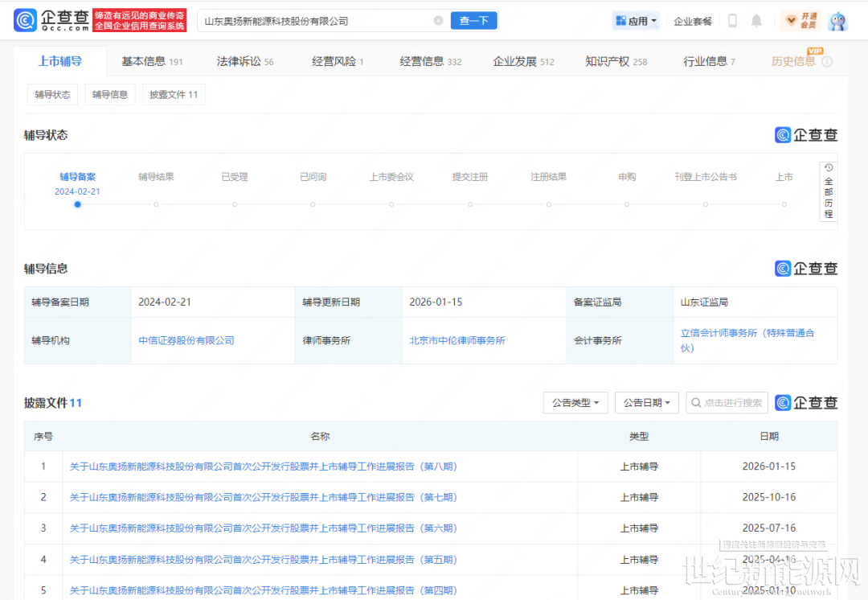The image size is (868, 600).
Task: Click the Qcc.com logo icon
Action: (x=26, y=21)
